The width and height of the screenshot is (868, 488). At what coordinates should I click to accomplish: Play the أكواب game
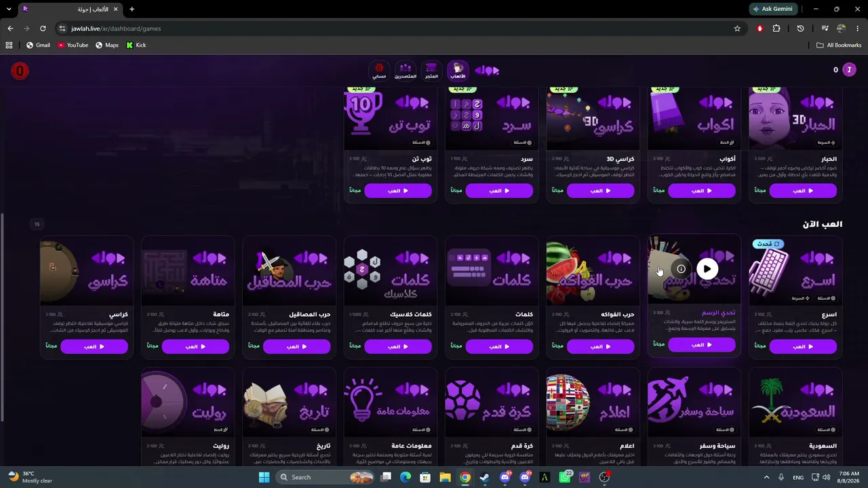pyautogui.click(x=701, y=191)
